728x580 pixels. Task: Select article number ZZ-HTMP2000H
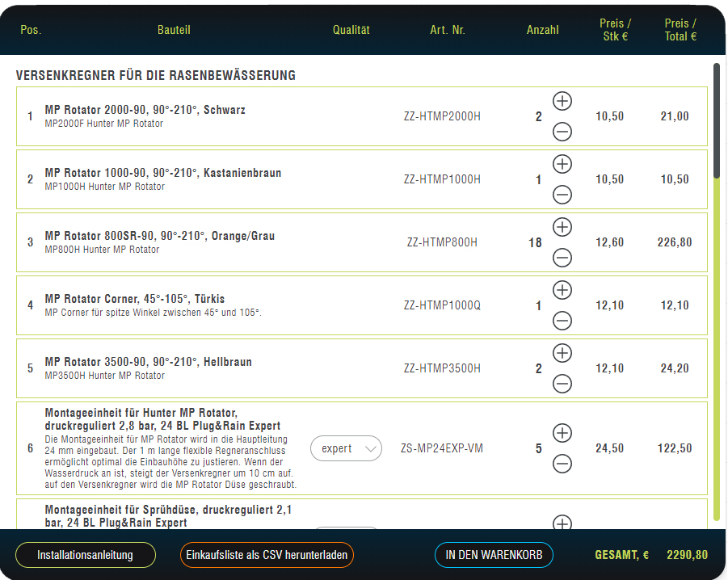tap(442, 116)
